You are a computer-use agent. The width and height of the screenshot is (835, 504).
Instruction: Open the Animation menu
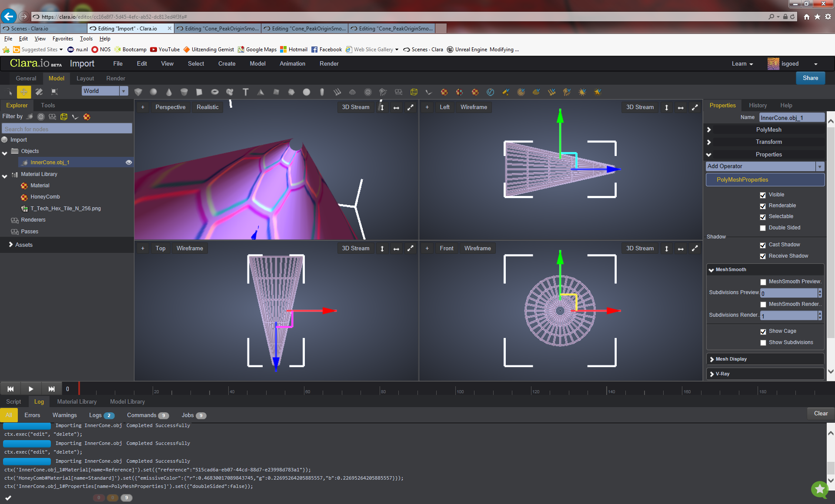(292, 63)
